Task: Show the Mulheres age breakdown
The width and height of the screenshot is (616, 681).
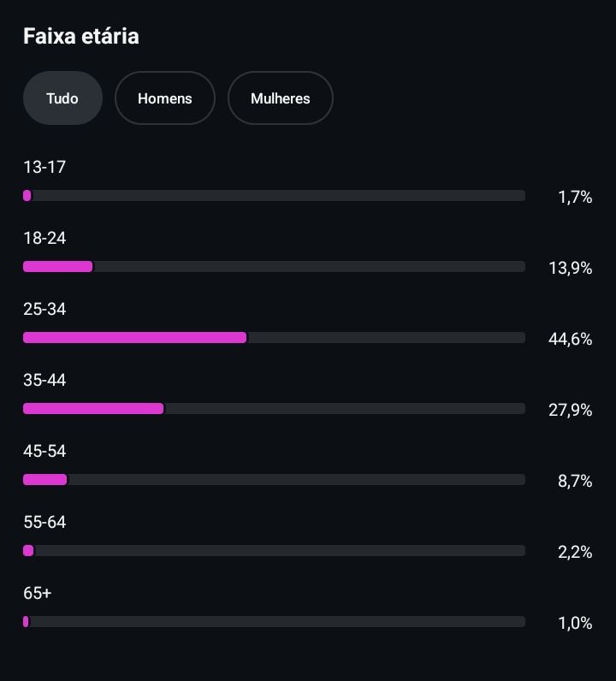Action: (280, 98)
